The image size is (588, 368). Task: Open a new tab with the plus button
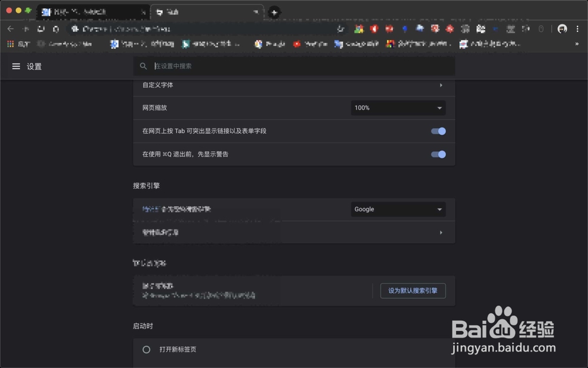coord(274,12)
